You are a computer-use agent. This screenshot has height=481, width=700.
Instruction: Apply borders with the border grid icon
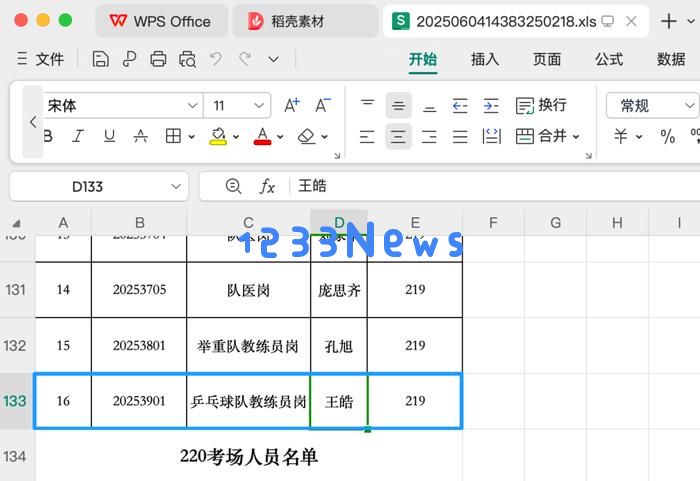click(173, 136)
